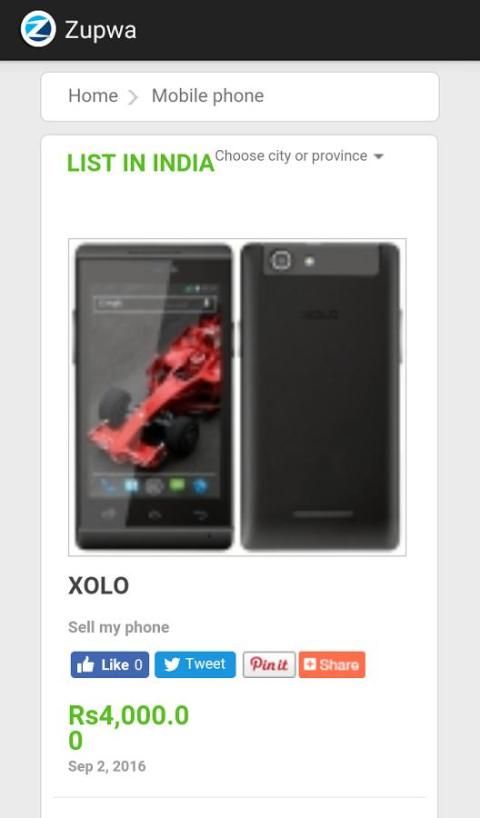The height and width of the screenshot is (818, 480).
Task: Open the Zupwa site title text
Action: (x=101, y=30)
